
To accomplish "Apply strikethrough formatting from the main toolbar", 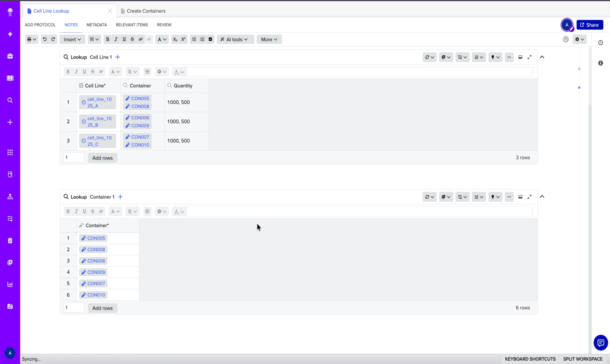I will tap(132, 39).
